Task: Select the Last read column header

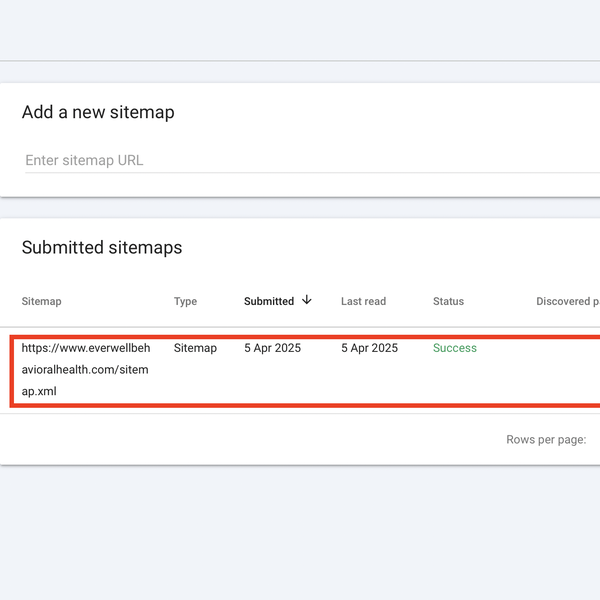Action: click(363, 301)
